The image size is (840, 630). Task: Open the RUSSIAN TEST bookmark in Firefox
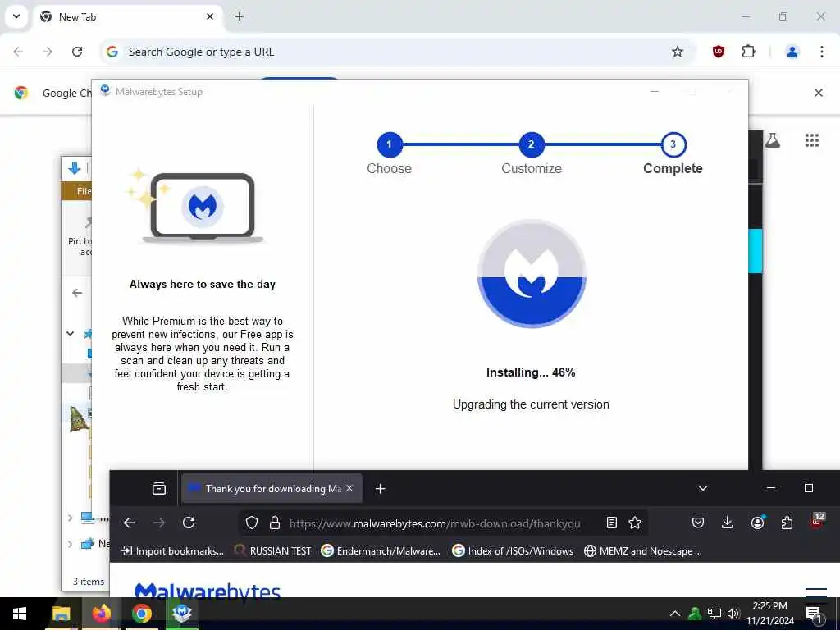[x=273, y=550]
